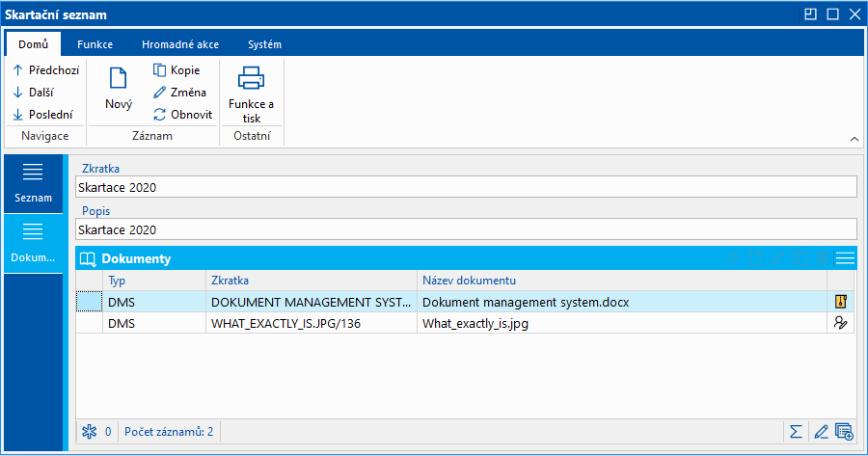
Task: Click the Zkratka input field
Action: 465,187
